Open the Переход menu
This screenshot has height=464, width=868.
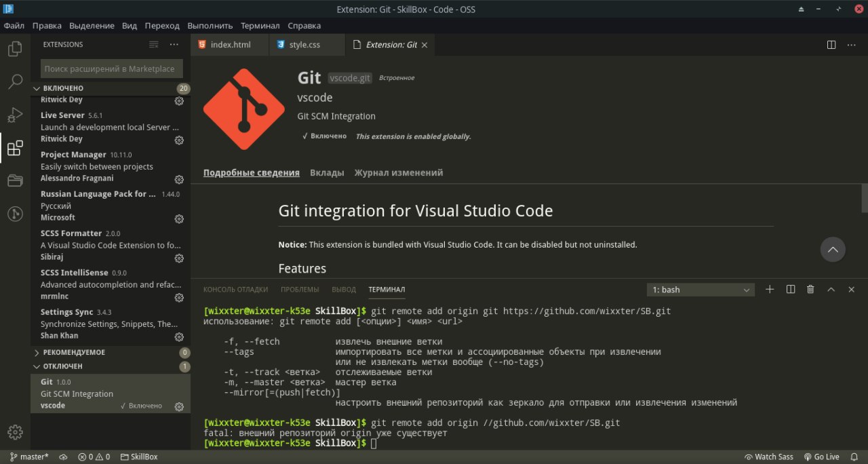click(x=162, y=26)
